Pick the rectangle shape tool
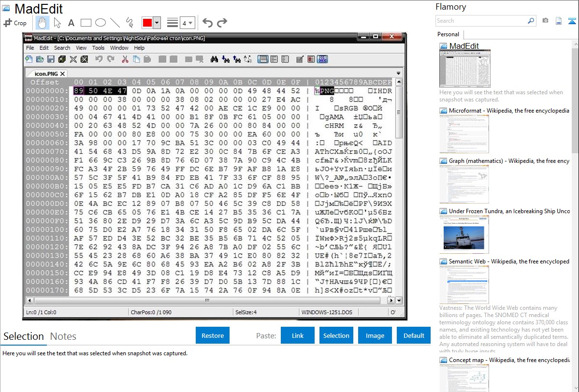 (86, 23)
